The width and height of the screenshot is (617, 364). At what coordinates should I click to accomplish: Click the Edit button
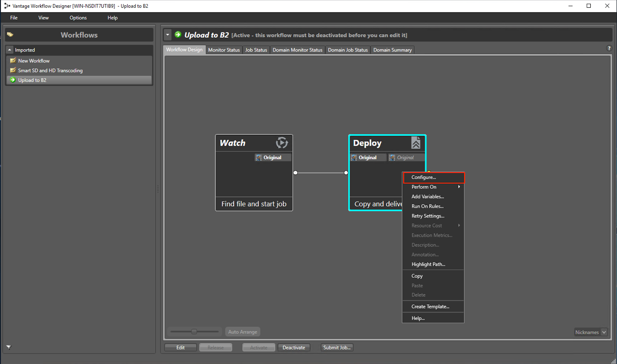(180, 347)
